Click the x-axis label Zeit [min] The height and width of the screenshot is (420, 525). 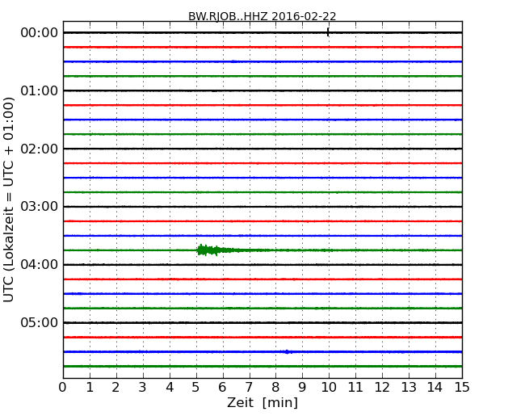coord(262,402)
